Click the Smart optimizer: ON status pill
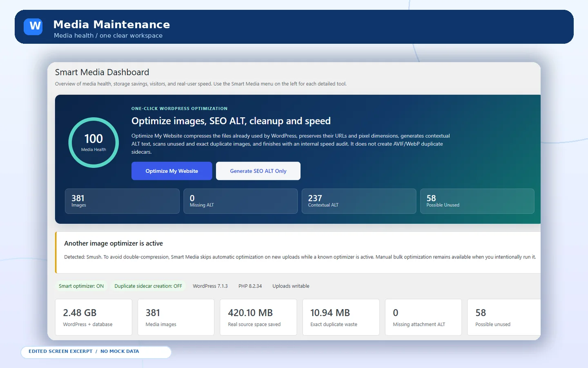The image size is (588, 368). [81, 286]
